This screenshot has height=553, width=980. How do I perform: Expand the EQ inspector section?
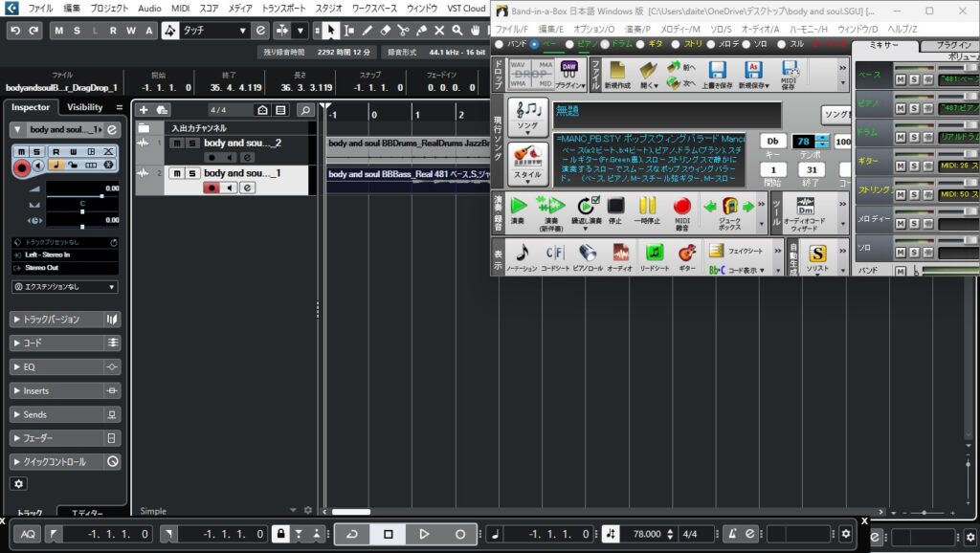point(64,366)
